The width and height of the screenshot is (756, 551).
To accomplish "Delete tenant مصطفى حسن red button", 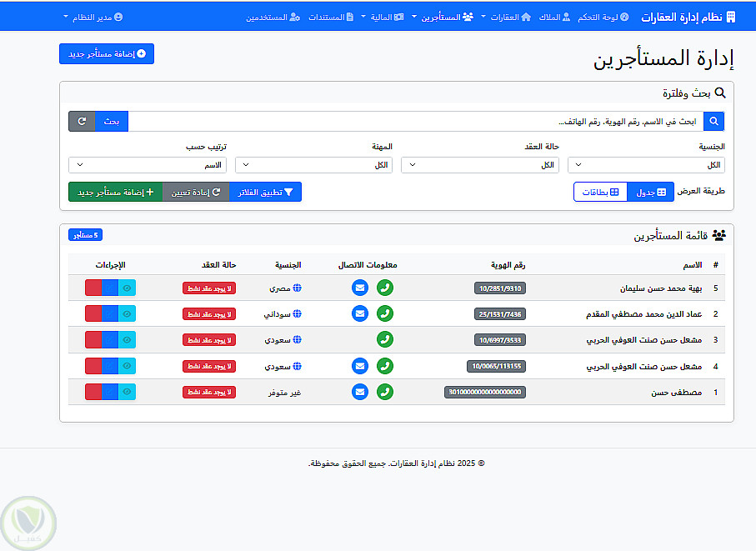I will 93,392.
